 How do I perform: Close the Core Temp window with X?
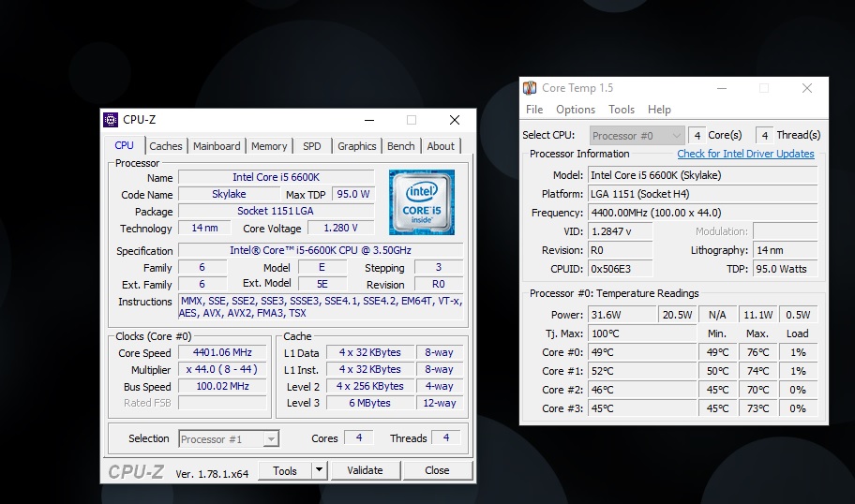(x=807, y=88)
